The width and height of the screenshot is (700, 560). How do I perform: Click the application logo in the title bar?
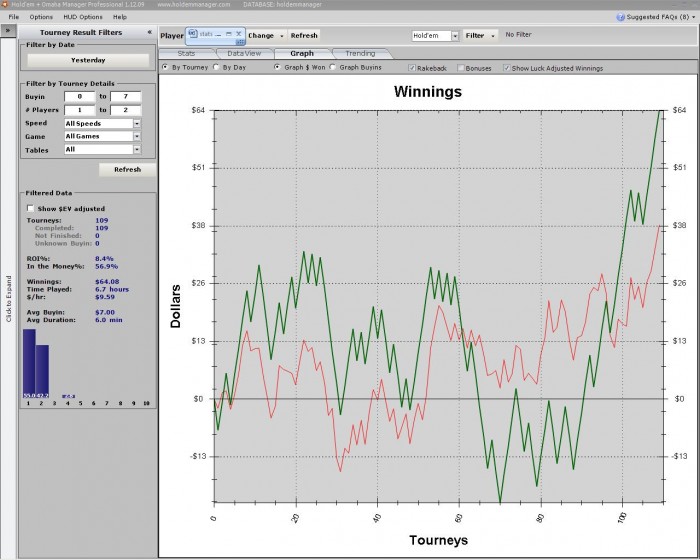point(4,4)
